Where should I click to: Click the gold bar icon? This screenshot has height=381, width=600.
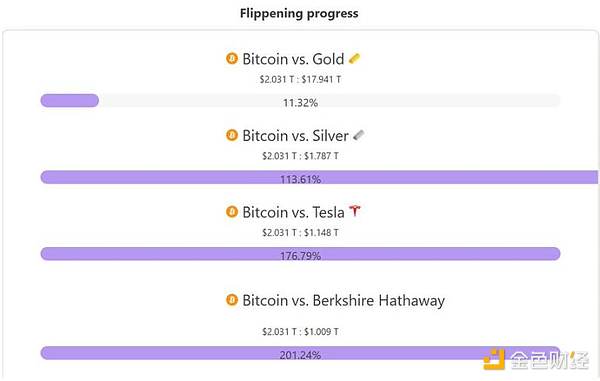click(x=354, y=59)
